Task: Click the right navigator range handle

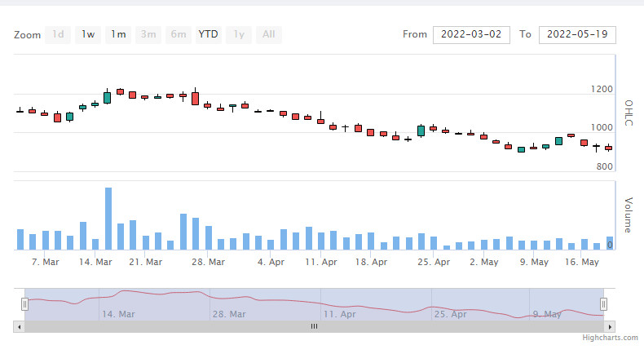Action: click(603, 304)
